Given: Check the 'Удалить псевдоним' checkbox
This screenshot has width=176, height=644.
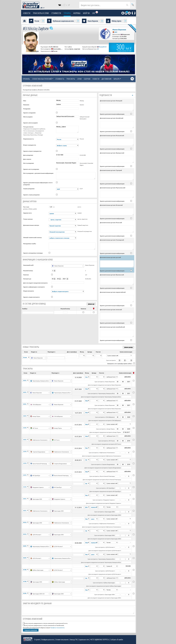Looking at the screenshot, I should pyautogui.click(x=57, y=112).
